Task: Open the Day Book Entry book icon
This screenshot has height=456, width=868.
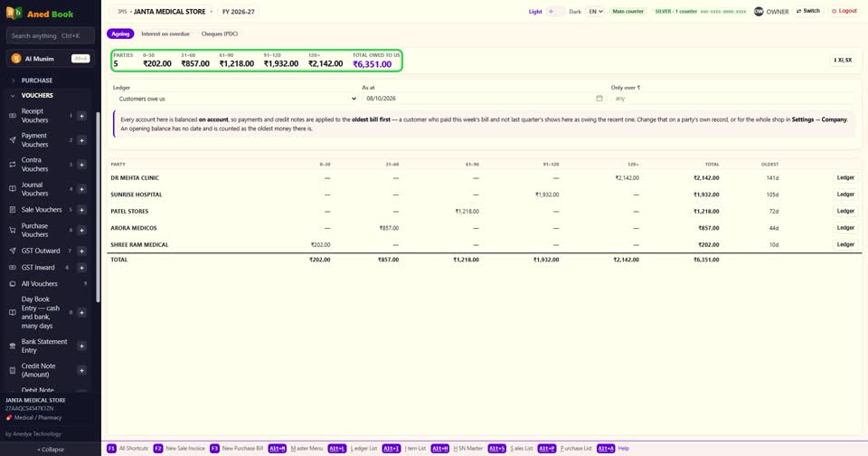Action: click(12, 312)
